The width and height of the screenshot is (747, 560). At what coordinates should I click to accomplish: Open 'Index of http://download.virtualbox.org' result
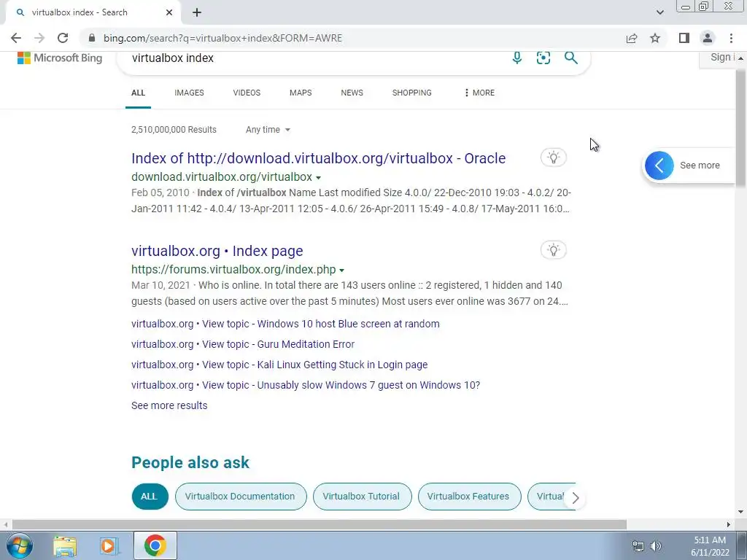(x=318, y=158)
